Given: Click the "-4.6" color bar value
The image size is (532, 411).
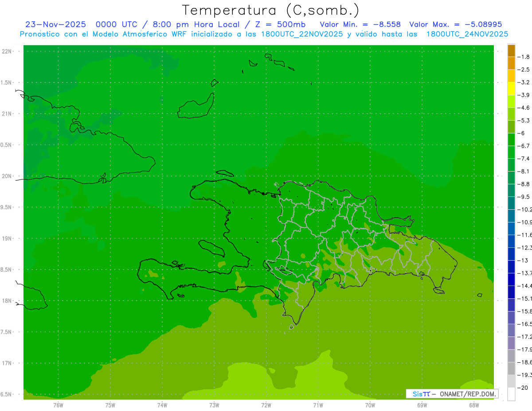Looking at the screenshot, I should click(x=524, y=108).
